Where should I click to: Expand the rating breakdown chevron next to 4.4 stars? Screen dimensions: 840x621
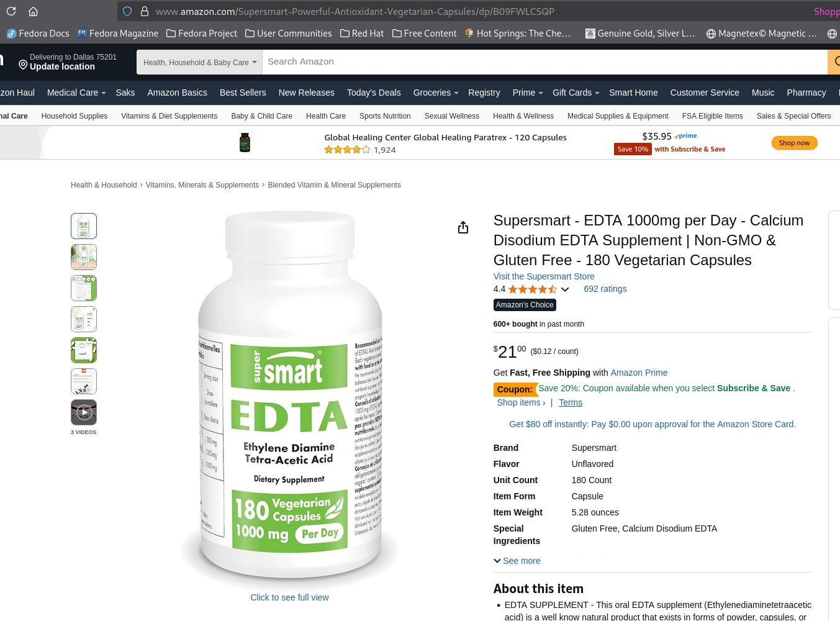(x=565, y=289)
